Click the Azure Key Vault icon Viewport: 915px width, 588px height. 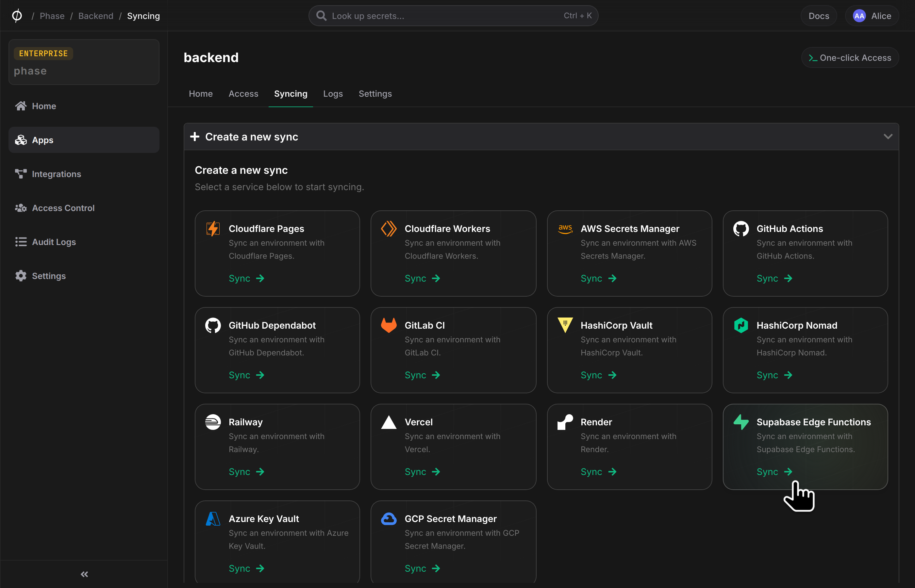point(213,518)
